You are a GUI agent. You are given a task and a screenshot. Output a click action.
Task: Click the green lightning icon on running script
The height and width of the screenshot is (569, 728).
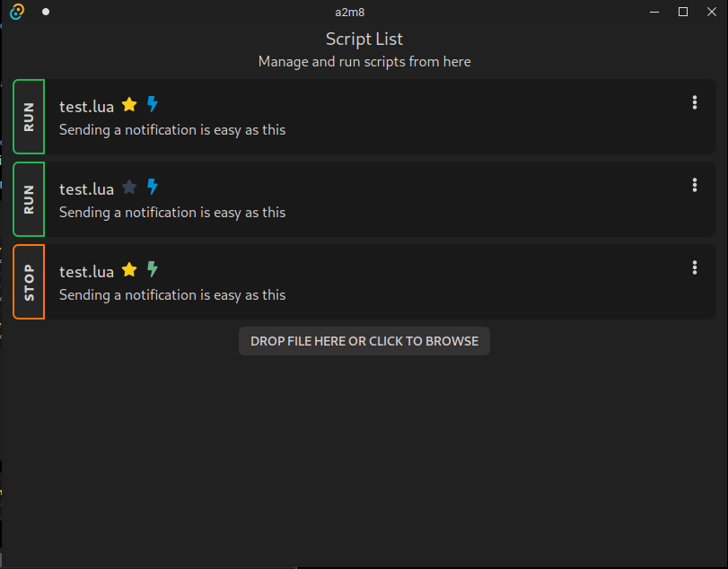(x=153, y=270)
